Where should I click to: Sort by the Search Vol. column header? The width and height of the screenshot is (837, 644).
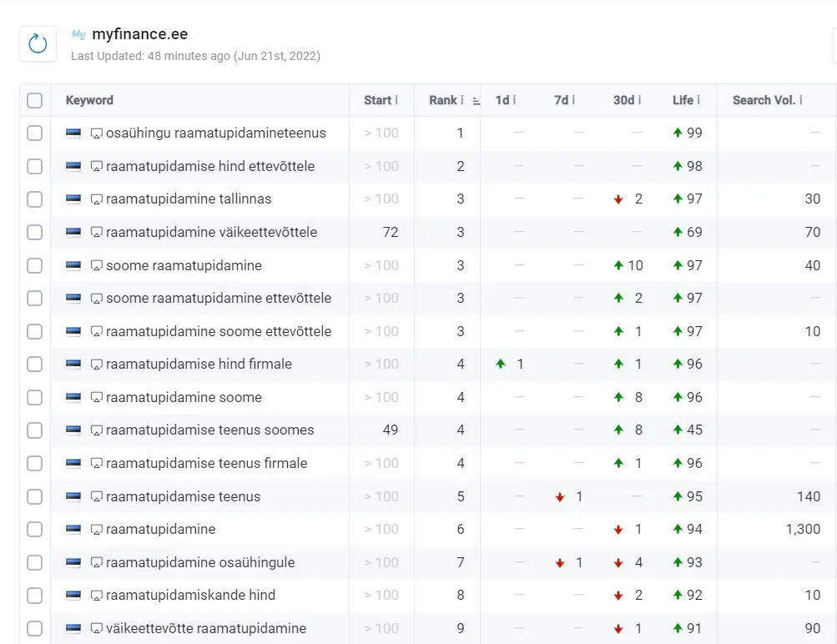763,100
